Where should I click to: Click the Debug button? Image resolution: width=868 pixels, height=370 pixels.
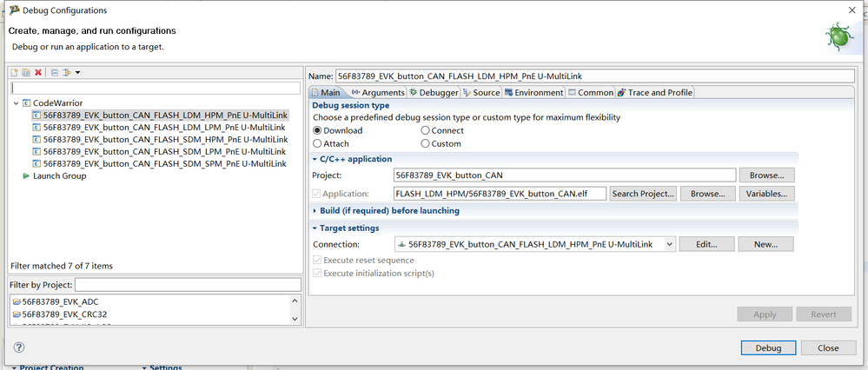click(767, 347)
